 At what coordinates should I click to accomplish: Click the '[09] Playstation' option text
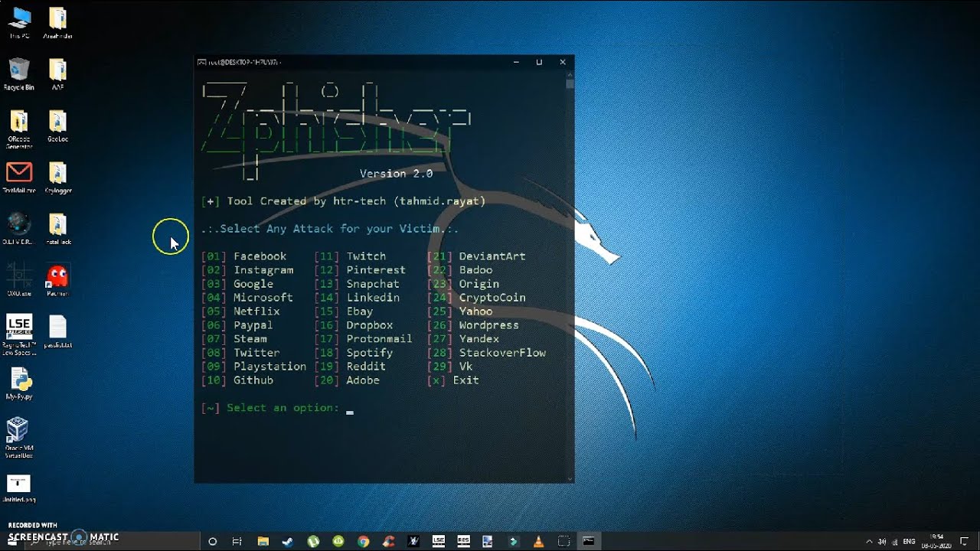pyautogui.click(x=253, y=367)
